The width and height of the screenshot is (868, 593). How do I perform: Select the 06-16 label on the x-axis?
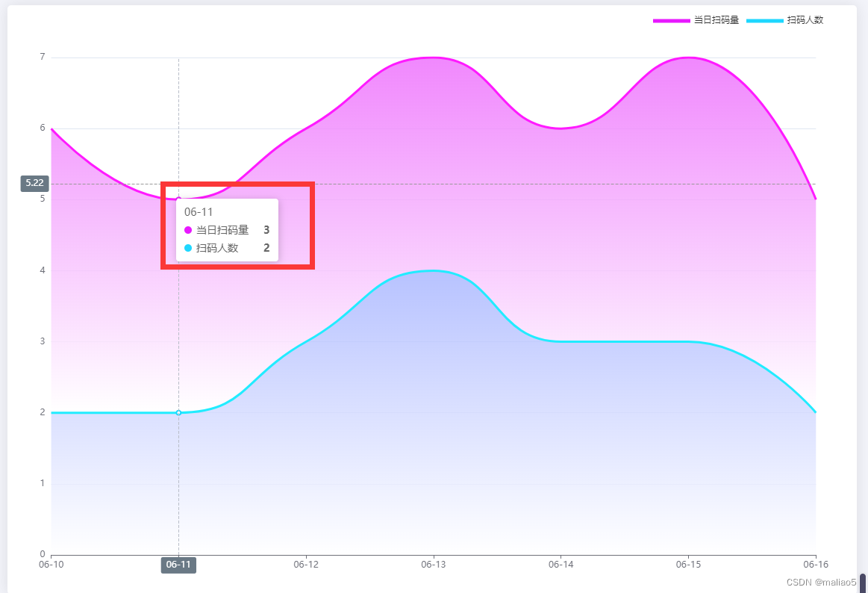click(x=814, y=565)
